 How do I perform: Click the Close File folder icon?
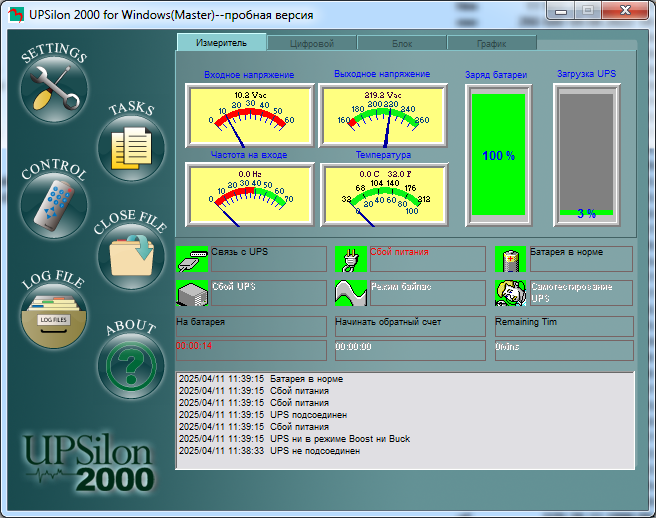(x=131, y=256)
